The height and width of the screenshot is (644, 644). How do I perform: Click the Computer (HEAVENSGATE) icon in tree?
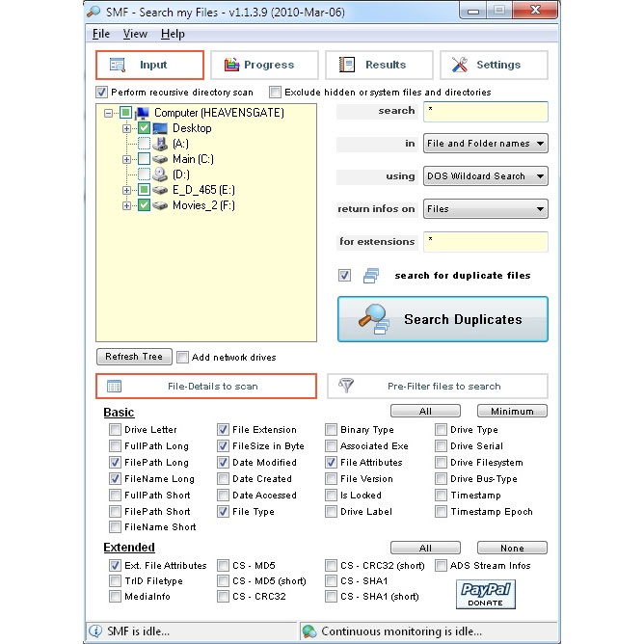click(x=144, y=113)
